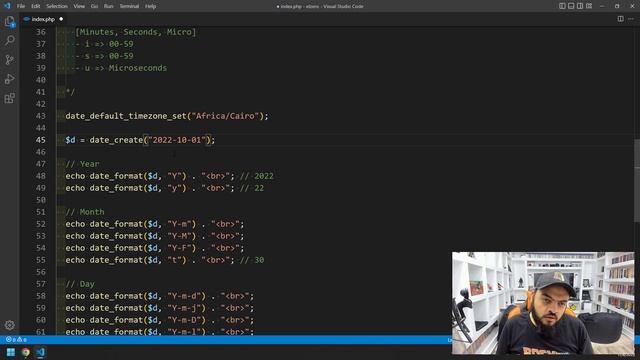640x360 pixels.
Task: Open the Terminal menu
Action: [129, 6]
